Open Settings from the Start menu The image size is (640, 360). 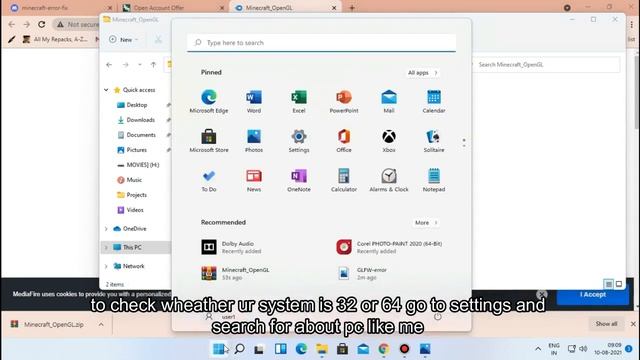(x=299, y=141)
